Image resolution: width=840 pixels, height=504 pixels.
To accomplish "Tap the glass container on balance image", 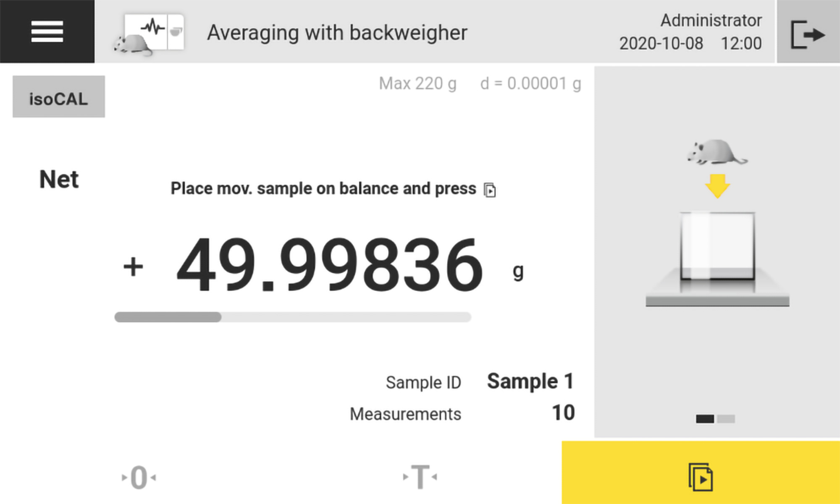I will pos(717,246).
